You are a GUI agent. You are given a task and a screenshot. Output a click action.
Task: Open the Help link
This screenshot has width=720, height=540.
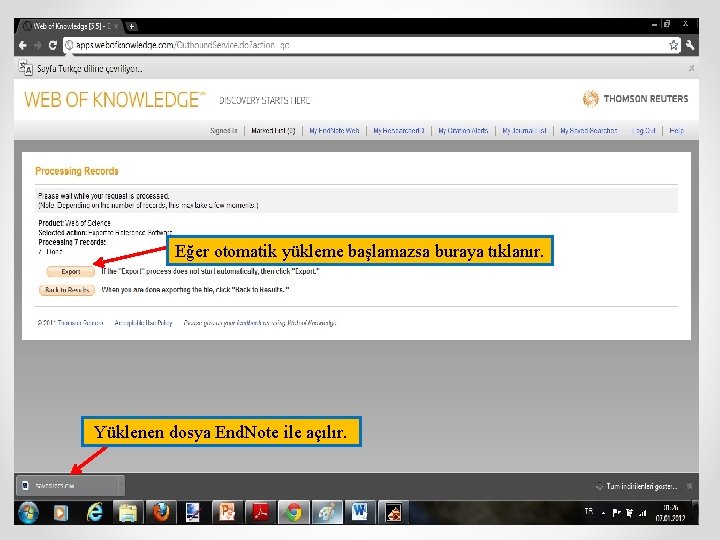pyautogui.click(x=676, y=130)
